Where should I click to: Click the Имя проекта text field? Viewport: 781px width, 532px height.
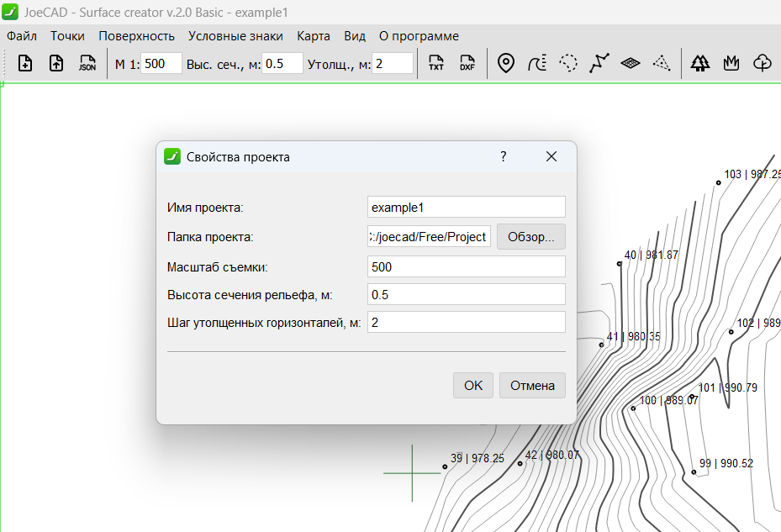466,207
